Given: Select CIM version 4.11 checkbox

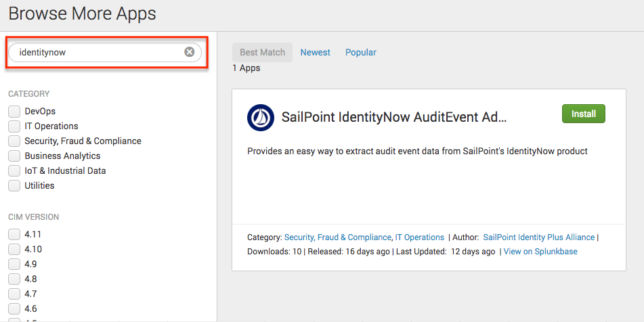Looking at the screenshot, I should (14, 234).
